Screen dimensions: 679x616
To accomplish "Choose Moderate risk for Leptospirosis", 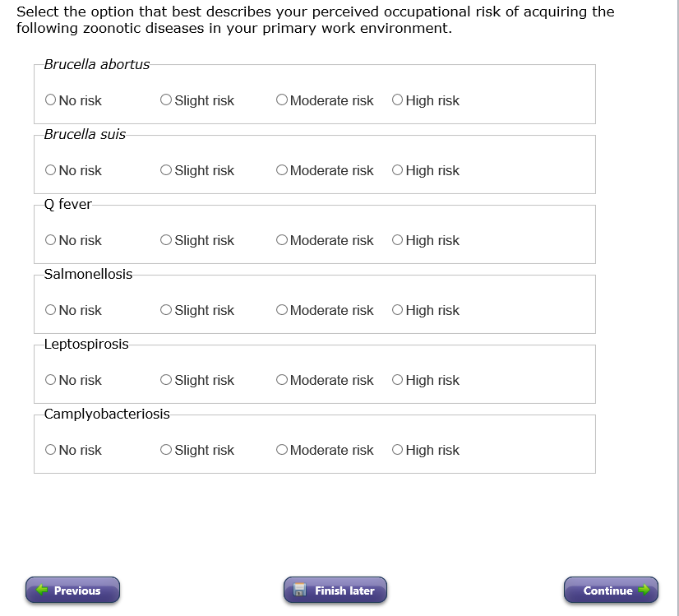I will click(282, 380).
